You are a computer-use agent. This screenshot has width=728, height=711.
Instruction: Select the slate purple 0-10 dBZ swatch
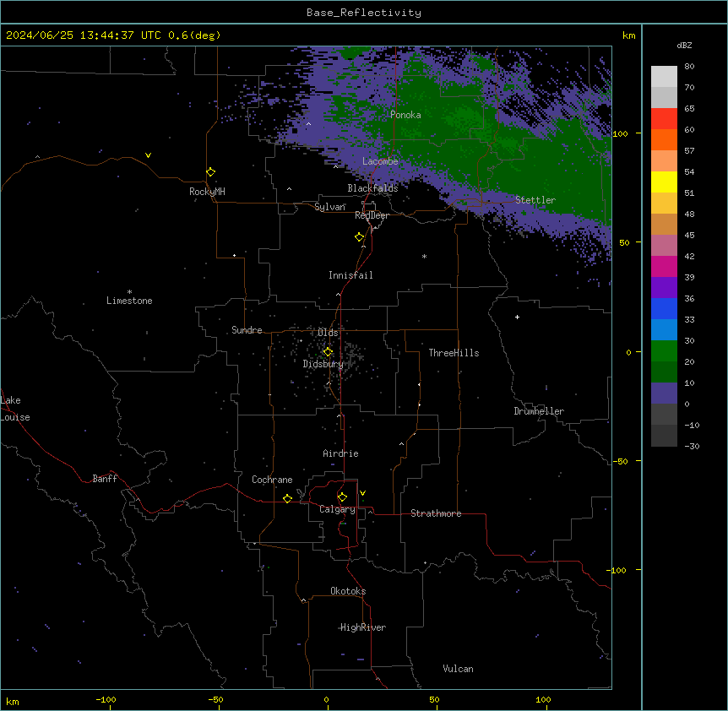pos(664,393)
